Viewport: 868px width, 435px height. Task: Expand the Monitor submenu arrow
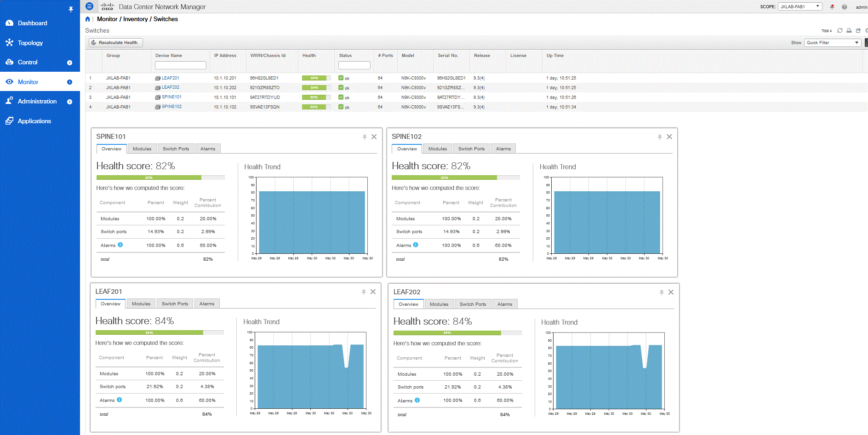(70, 82)
